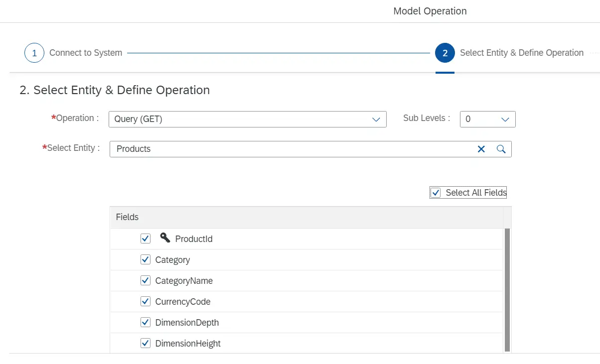Uncheck the Category field checkbox

[146, 259]
